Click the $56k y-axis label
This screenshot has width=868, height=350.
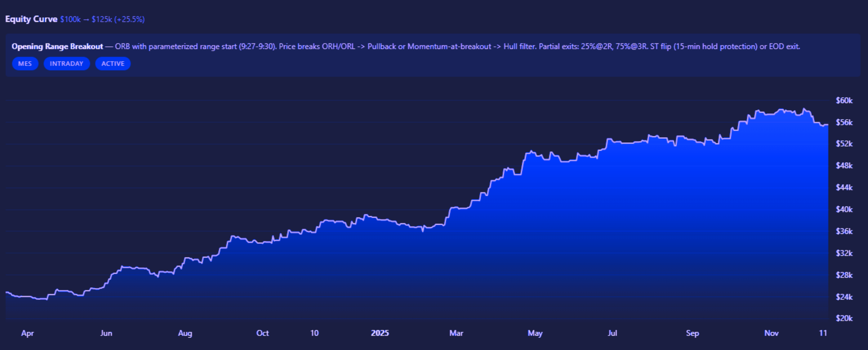(844, 122)
